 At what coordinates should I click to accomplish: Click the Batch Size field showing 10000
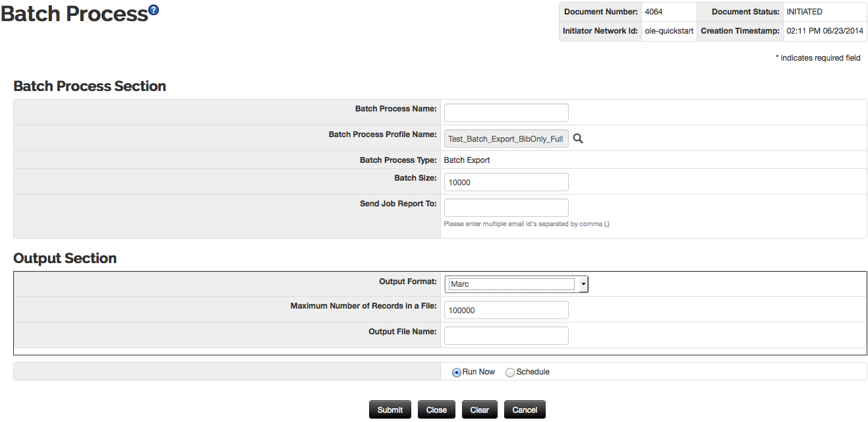506,182
